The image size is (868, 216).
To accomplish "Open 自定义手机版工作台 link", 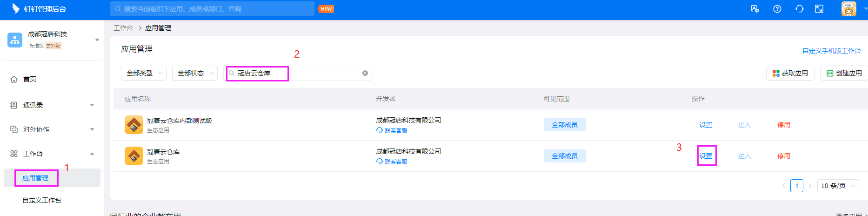I will coord(832,51).
